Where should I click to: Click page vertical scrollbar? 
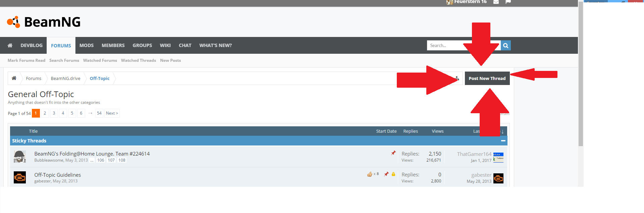581,74
